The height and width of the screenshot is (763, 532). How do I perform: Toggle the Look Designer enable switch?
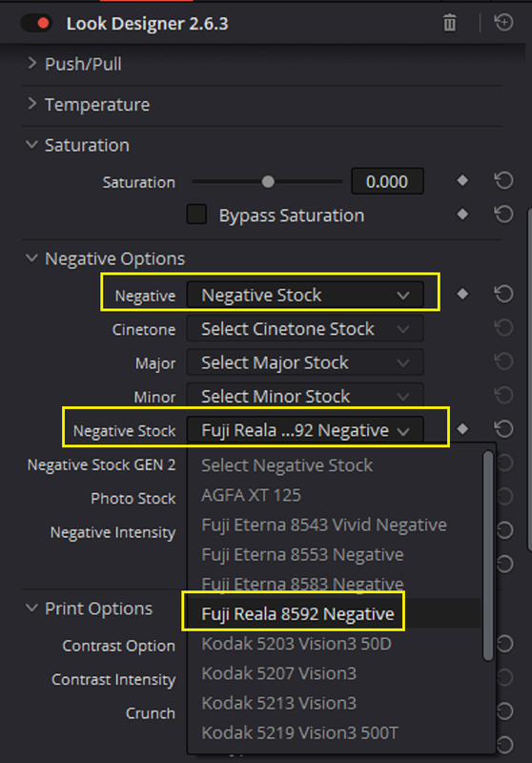tap(37, 23)
